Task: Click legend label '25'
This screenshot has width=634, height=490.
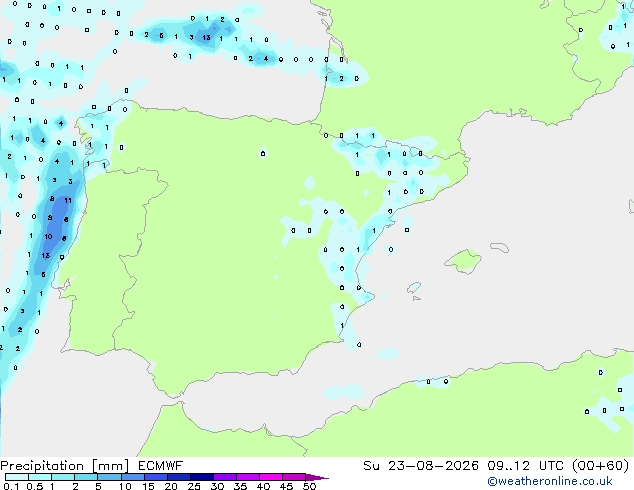Action: [x=194, y=486]
